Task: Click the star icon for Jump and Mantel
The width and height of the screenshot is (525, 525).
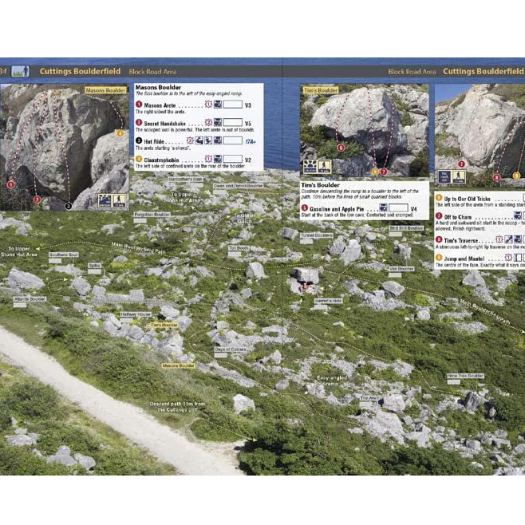Action: 509,257
